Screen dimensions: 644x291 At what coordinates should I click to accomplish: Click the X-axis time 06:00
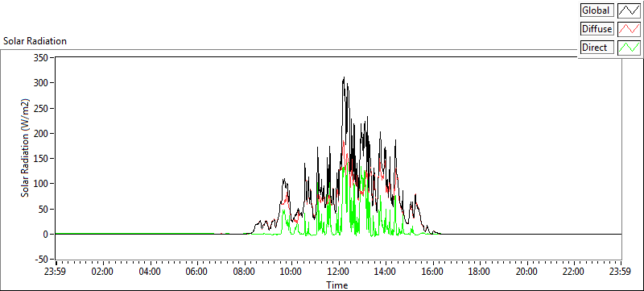[196, 272]
